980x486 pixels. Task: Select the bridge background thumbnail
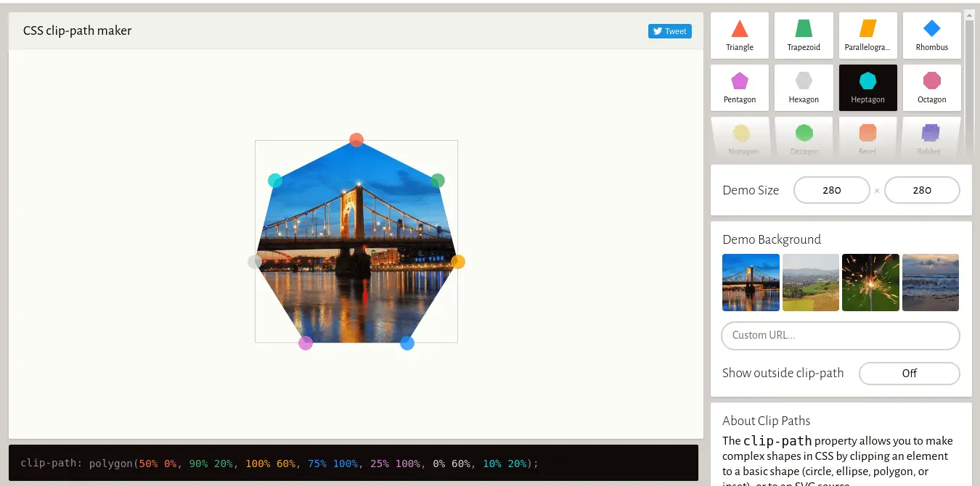pos(751,282)
